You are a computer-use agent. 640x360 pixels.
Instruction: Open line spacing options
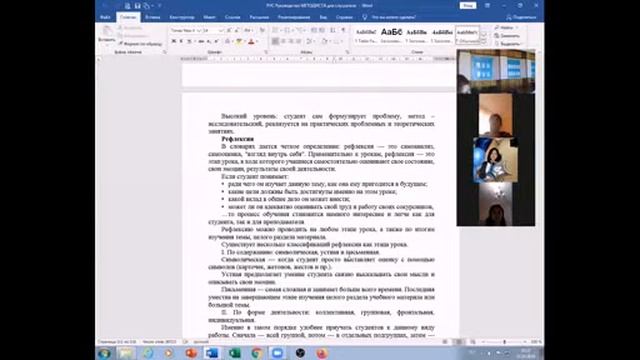coord(309,41)
